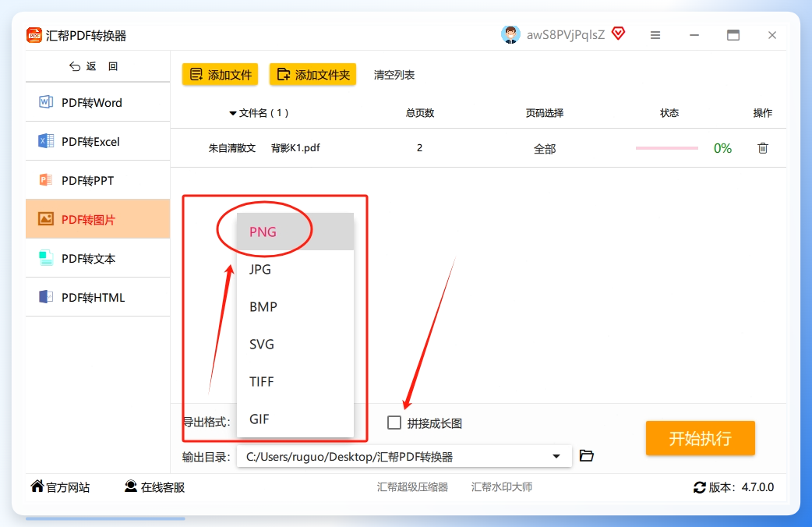The image size is (812, 527).
Task: Maximize the converter window
Action: (x=733, y=35)
